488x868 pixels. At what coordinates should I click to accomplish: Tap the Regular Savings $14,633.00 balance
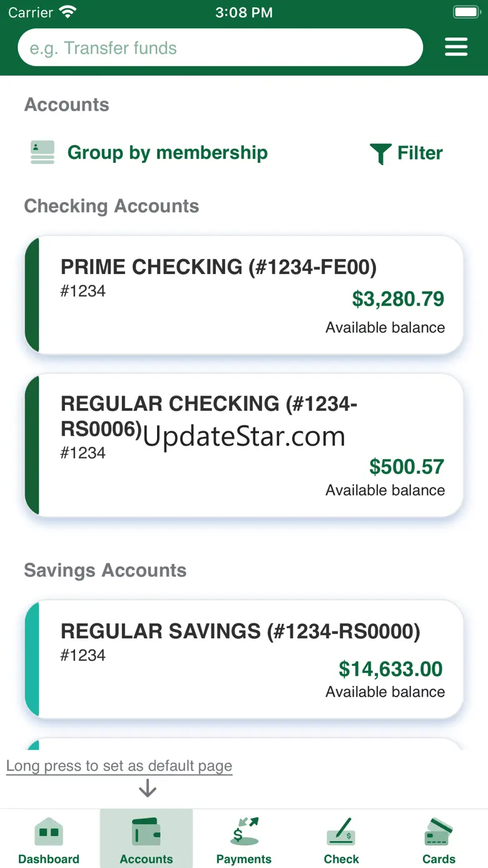pos(390,669)
